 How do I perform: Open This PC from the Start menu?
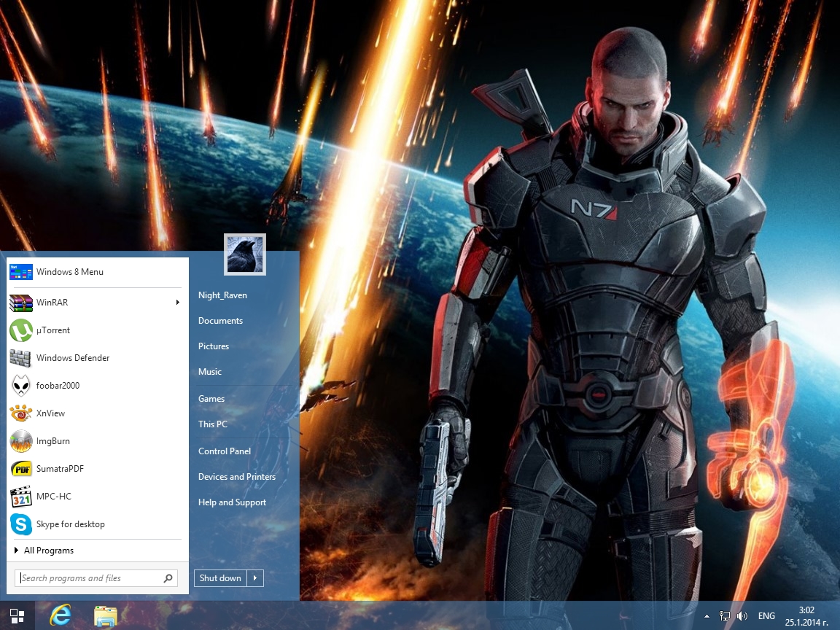pyautogui.click(x=213, y=424)
